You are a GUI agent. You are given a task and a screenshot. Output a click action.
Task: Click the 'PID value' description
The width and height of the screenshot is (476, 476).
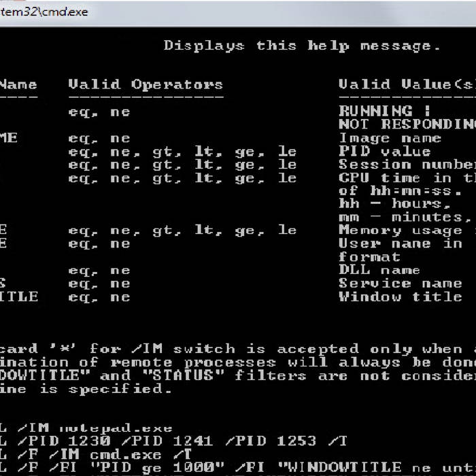(384, 152)
